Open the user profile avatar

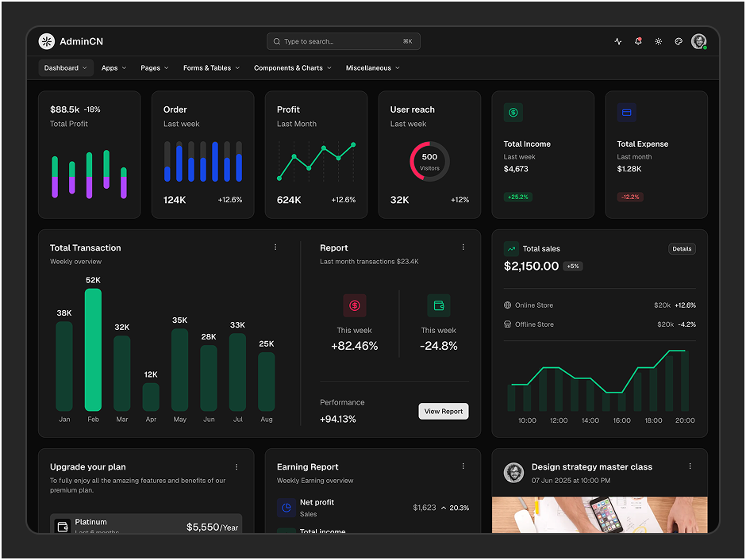[699, 41]
